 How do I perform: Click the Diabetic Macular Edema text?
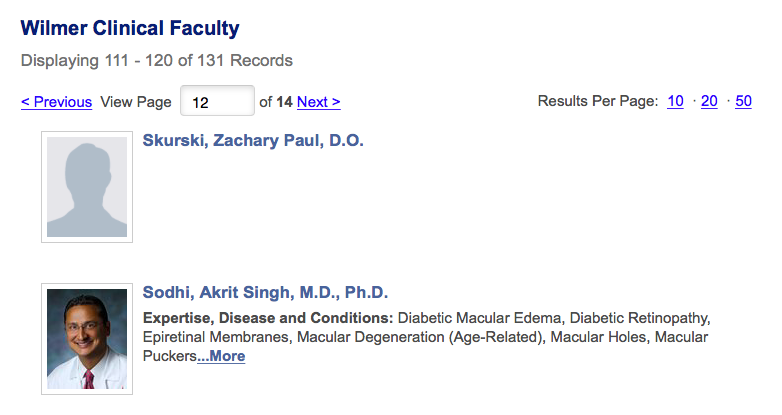(479, 318)
